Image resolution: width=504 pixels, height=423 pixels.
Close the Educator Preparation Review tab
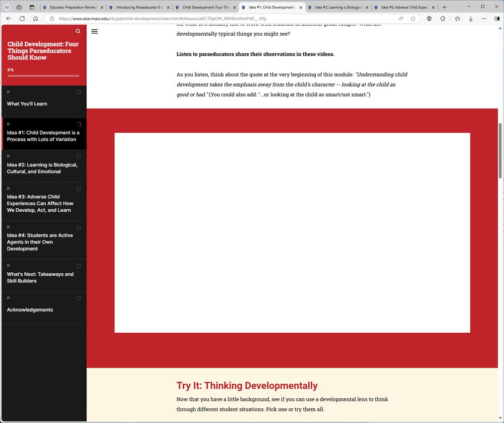point(102,8)
